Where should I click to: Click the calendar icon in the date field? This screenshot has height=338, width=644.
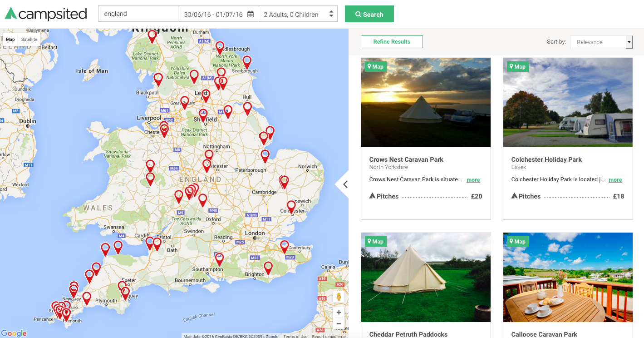(x=251, y=14)
